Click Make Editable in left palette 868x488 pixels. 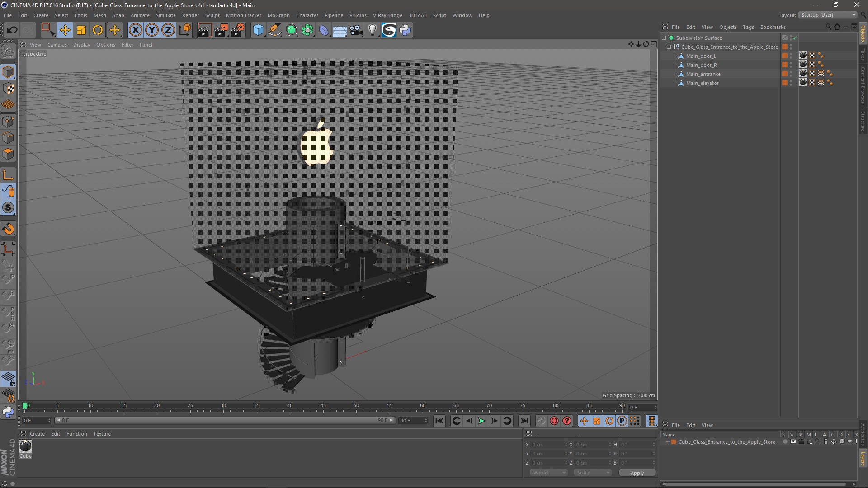point(8,51)
